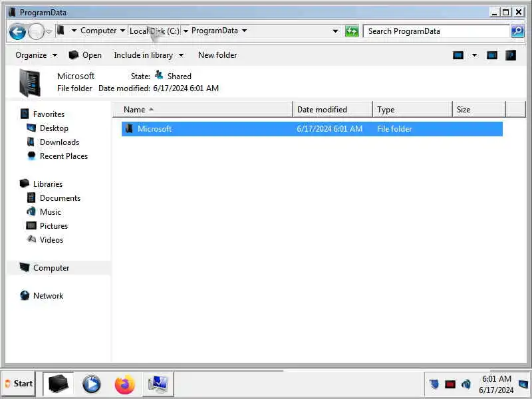Click the File folder type cell
Viewport: 532px width, 399px height.
tap(394, 129)
